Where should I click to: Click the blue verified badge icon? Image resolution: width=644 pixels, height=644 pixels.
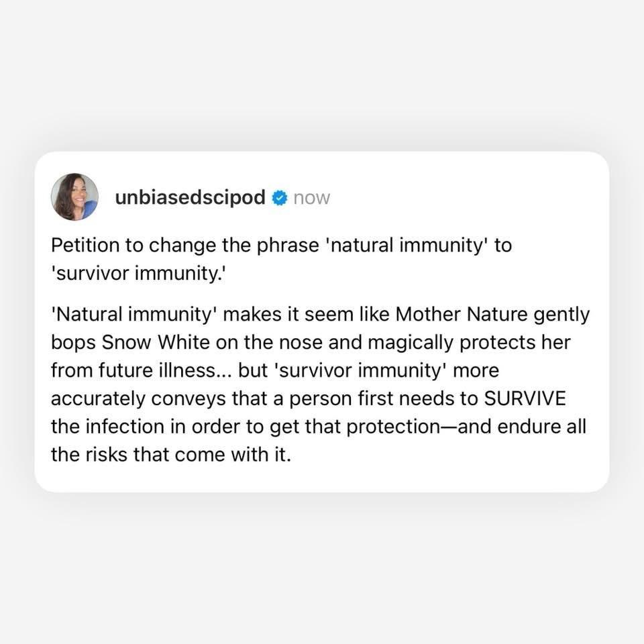pos(279,197)
